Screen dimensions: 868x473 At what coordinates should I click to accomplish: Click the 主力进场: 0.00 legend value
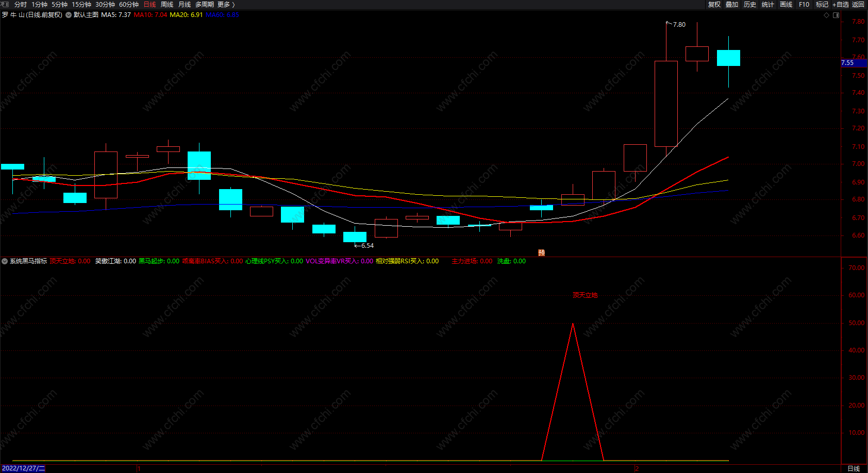click(x=472, y=261)
